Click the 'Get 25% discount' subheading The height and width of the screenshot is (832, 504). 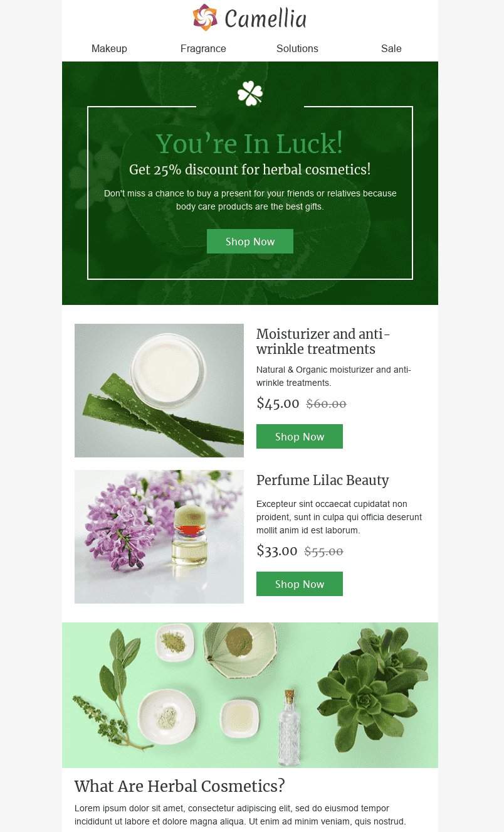(250, 169)
